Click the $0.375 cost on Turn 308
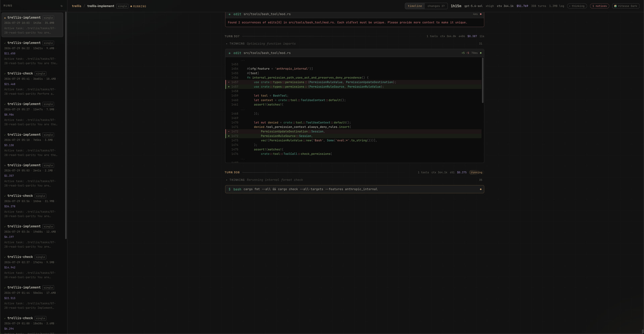Image resolution: width=644 pixels, height=334 pixels. point(462,172)
